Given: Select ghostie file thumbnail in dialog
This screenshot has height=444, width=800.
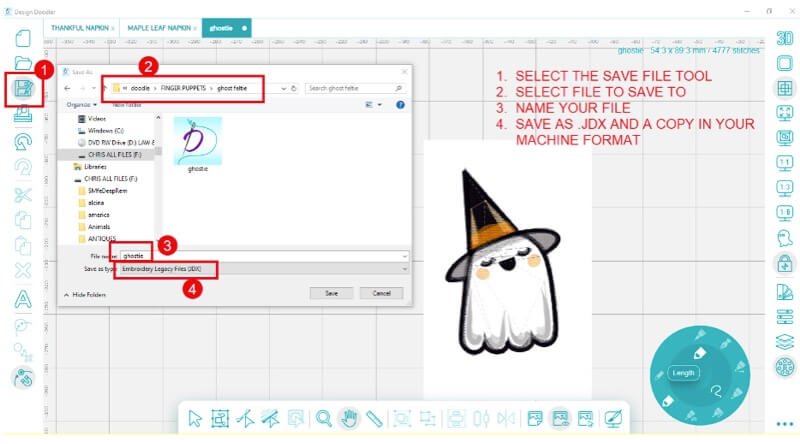Looking at the screenshot, I should (x=197, y=145).
